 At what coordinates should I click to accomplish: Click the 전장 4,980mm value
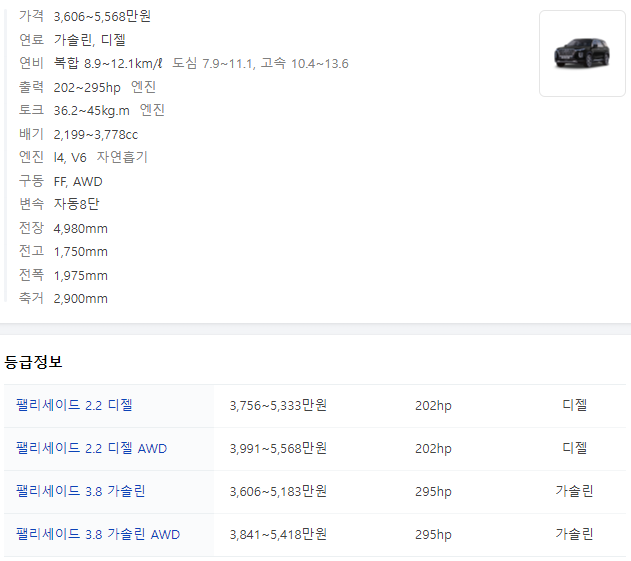(x=80, y=228)
